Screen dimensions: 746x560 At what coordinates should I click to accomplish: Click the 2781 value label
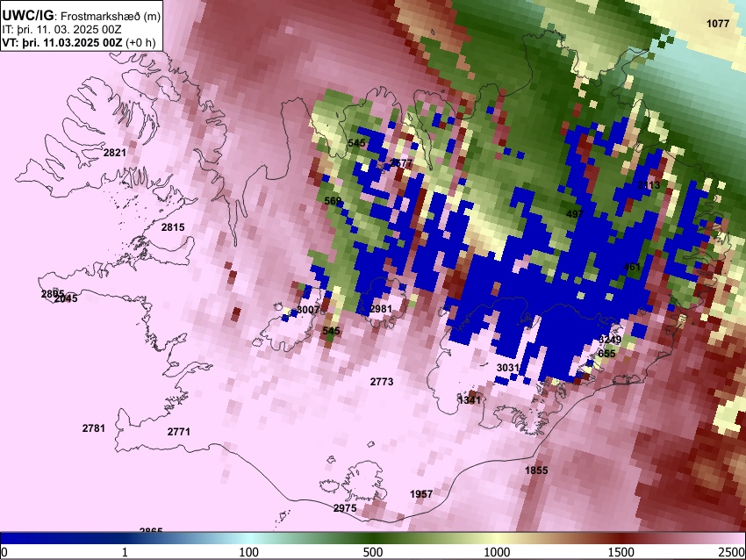pyautogui.click(x=94, y=427)
